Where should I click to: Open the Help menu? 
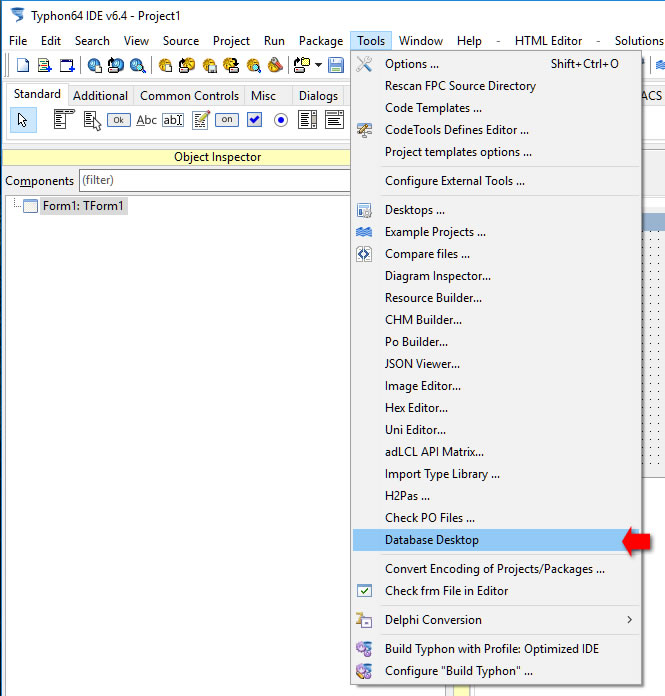[x=469, y=41]
